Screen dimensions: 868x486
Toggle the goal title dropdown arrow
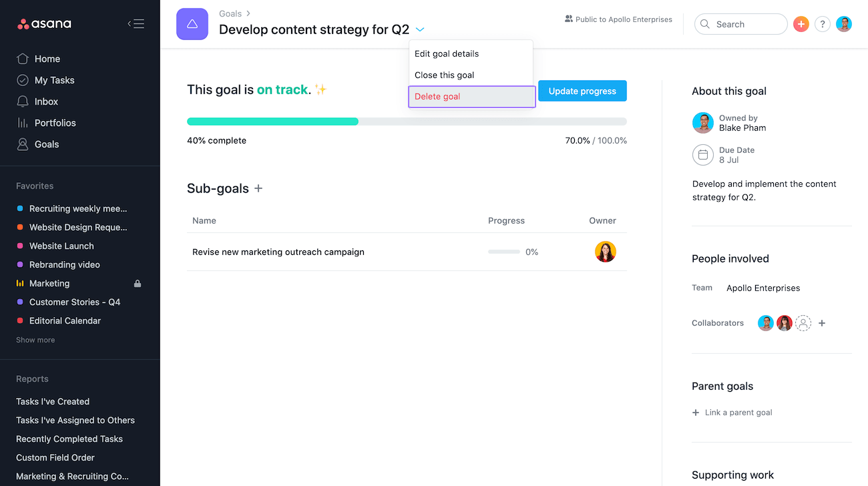[420, 29]
